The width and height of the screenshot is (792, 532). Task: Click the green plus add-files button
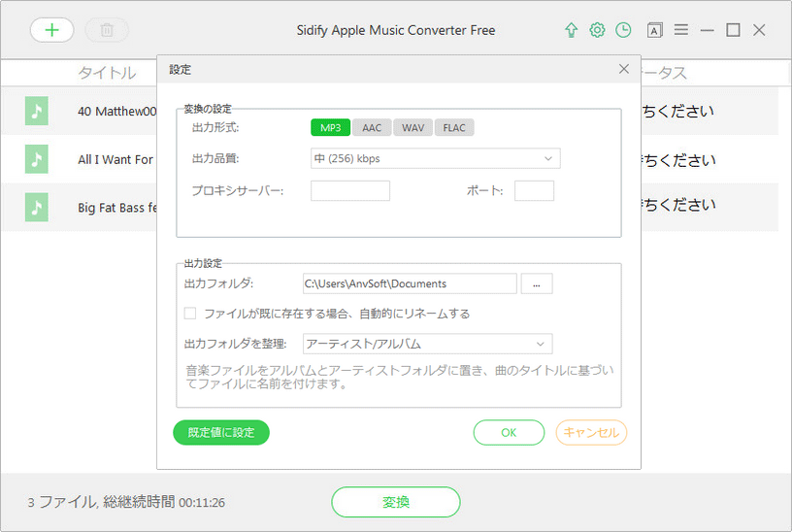pos(52,30)
